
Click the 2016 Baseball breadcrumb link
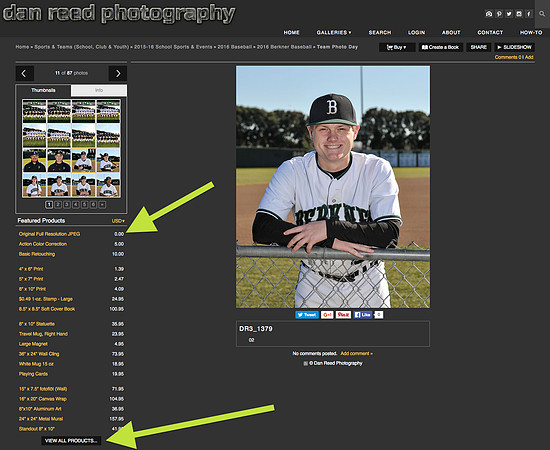[234, 47]
